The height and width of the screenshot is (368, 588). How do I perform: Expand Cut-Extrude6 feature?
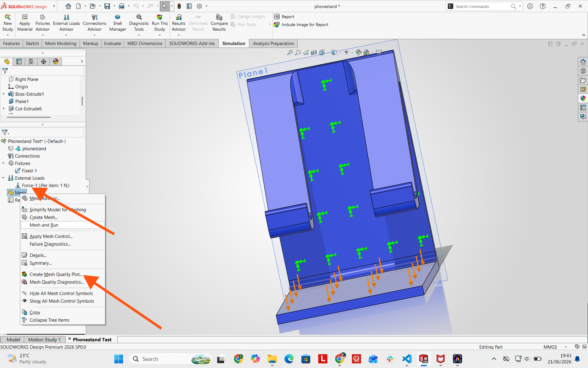[3, 109]
